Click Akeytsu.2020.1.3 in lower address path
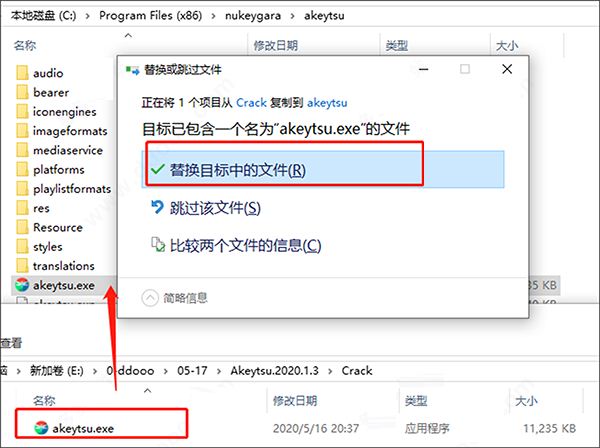 tap(274, 370)
